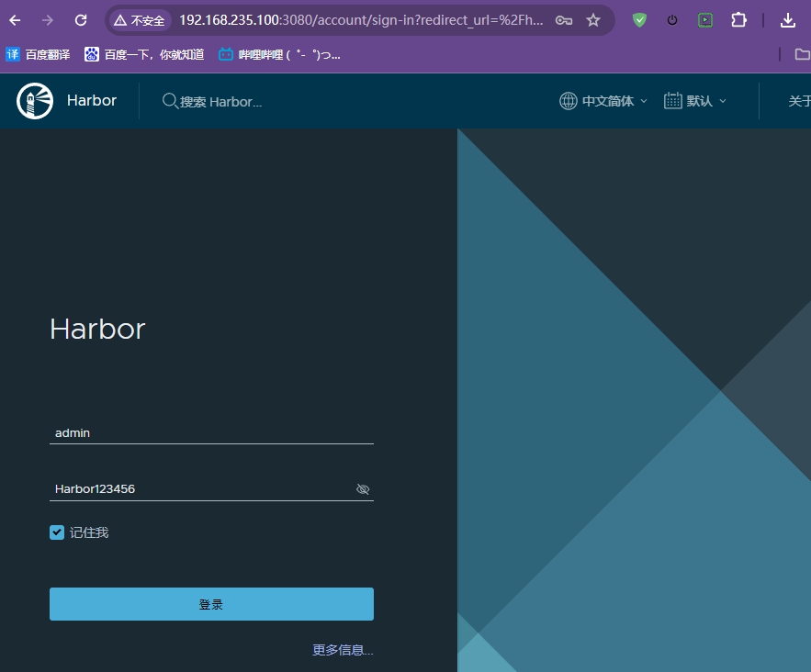Open the 百度翻译 bookmark

(38, 54)
